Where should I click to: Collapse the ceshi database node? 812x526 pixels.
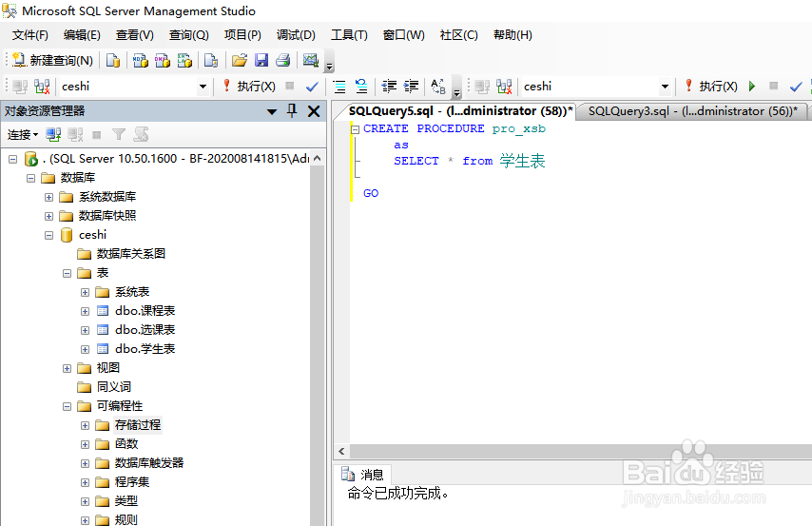(x=48, y=235)
